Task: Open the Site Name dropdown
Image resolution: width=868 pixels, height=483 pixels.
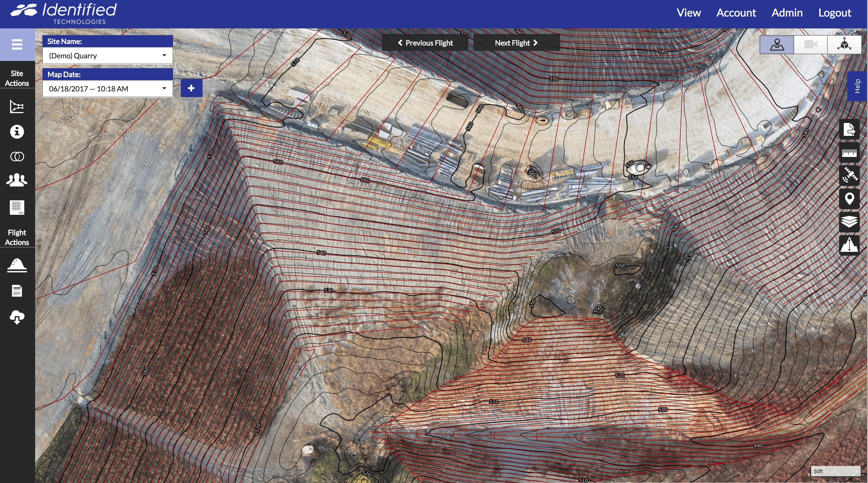Action: click(x=107, y=56)
